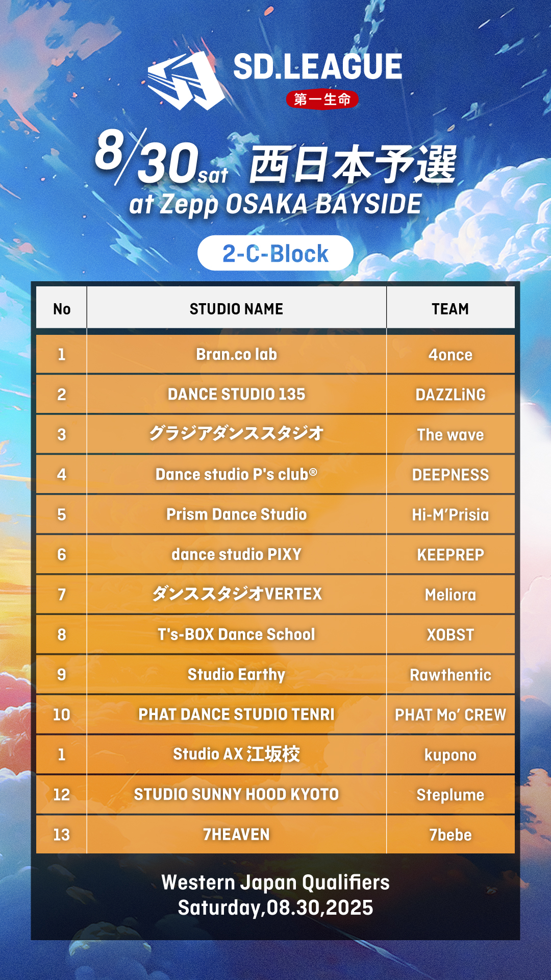Select the Prism Dance Studio row

[x=236, y=514]
